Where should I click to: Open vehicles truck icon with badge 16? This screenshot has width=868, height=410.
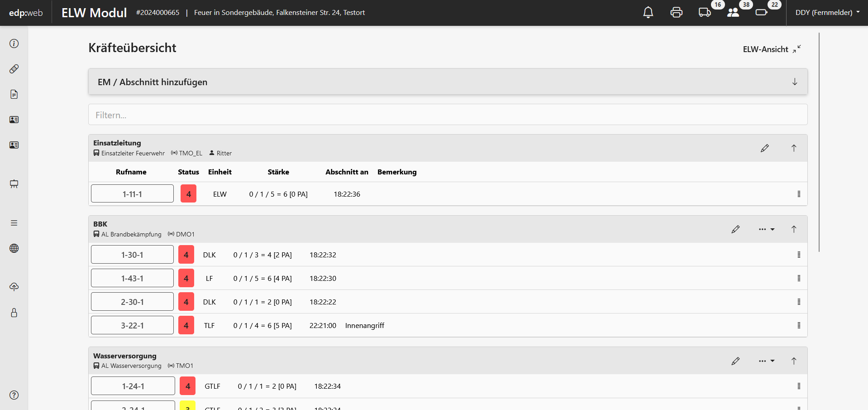(705, 13)
